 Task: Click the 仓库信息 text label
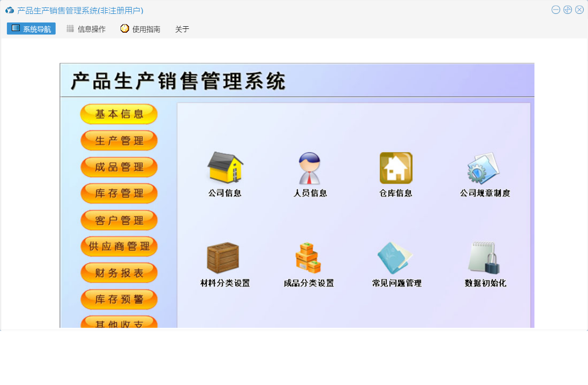point(396,193)
